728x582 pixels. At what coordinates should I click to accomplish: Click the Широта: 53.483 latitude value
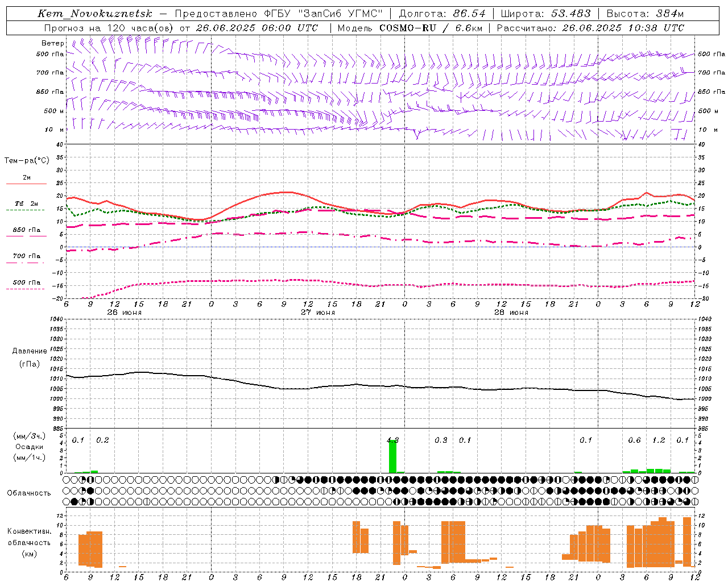(x=546, y=14)
